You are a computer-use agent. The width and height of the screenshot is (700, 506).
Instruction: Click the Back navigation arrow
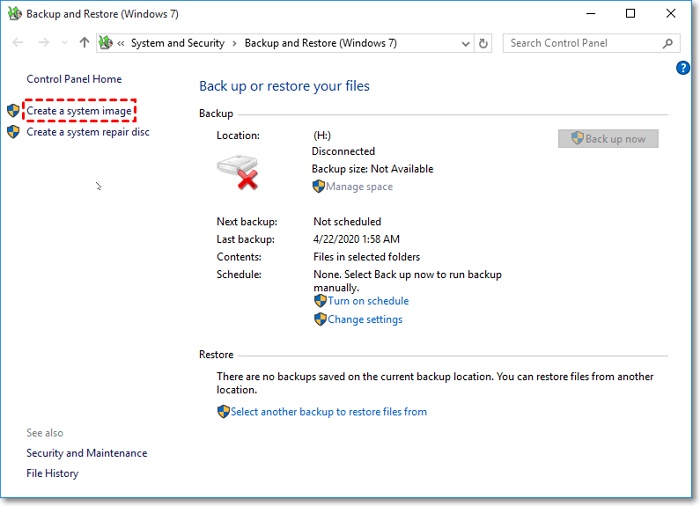(18, 43)
